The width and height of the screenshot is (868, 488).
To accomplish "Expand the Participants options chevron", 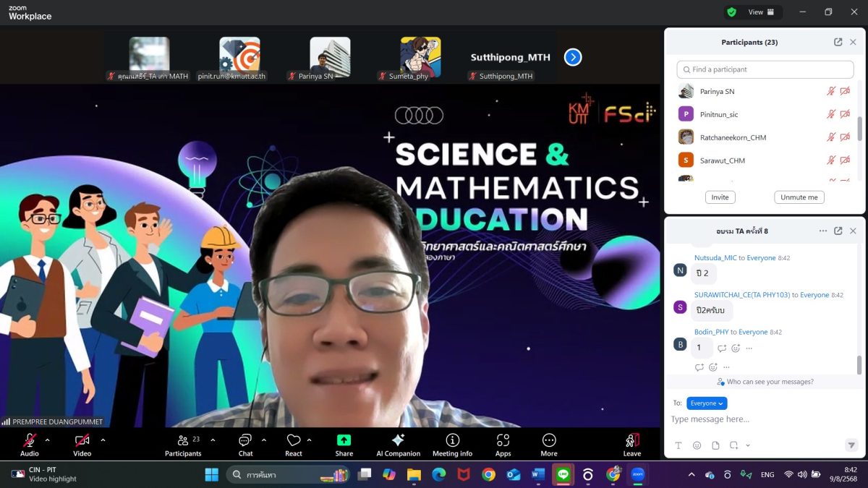I will pyautogui.click(x=213, y=440).
